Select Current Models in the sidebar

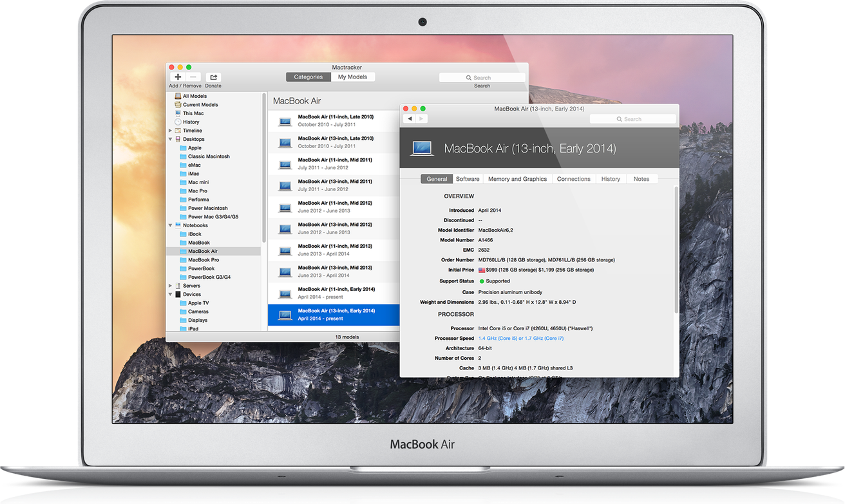pos(196,104)
